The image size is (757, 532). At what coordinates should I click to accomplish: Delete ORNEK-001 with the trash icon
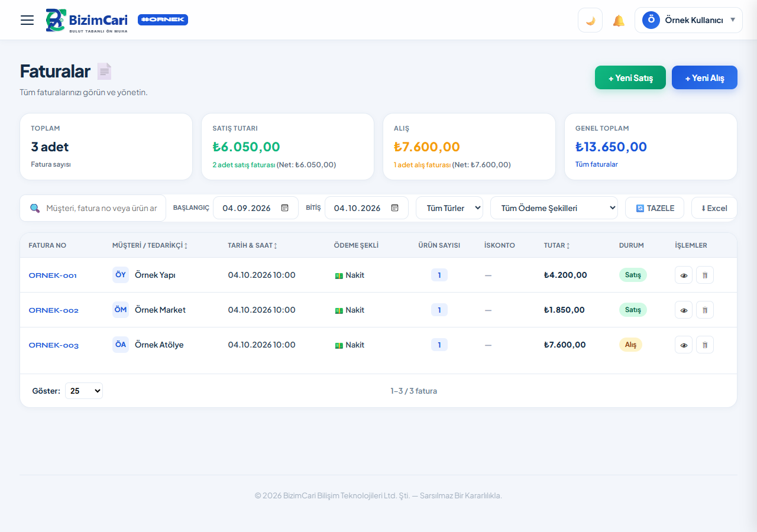(x=705, y=275)
